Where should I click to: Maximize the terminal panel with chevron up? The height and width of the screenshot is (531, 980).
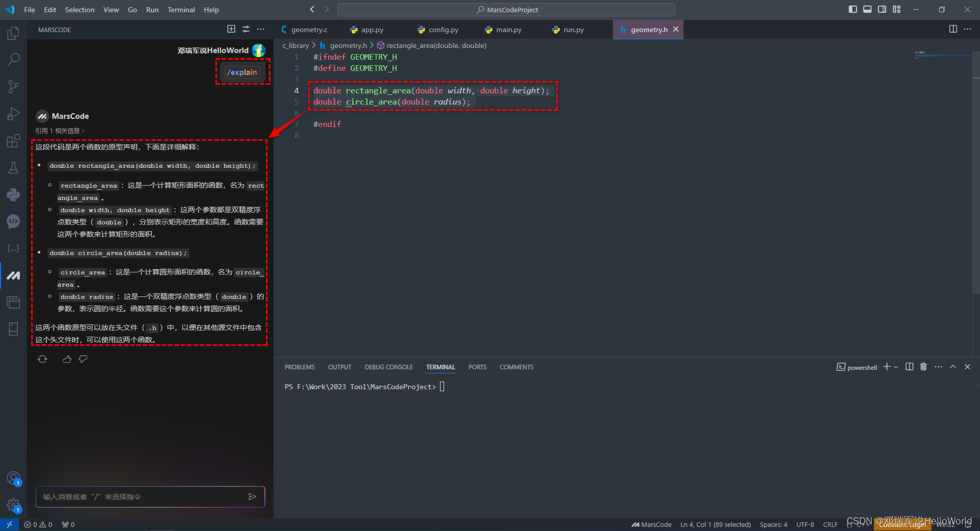pos(953,367)
